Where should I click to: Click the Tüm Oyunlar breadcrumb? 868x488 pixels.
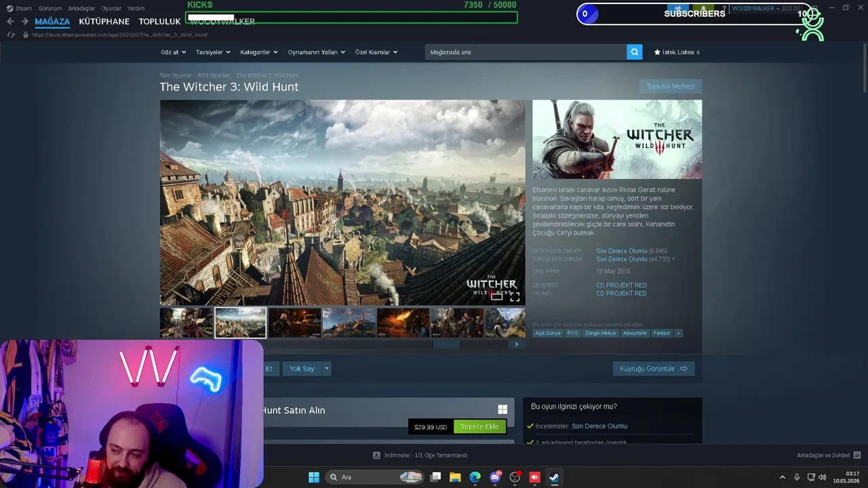176,75
